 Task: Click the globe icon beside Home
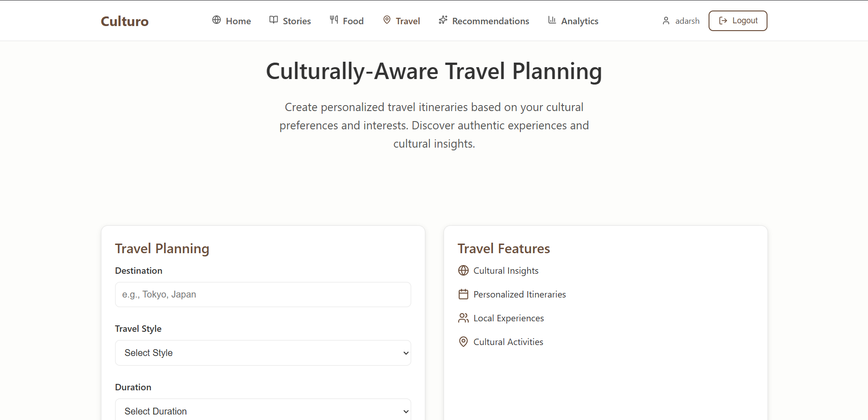217,20
